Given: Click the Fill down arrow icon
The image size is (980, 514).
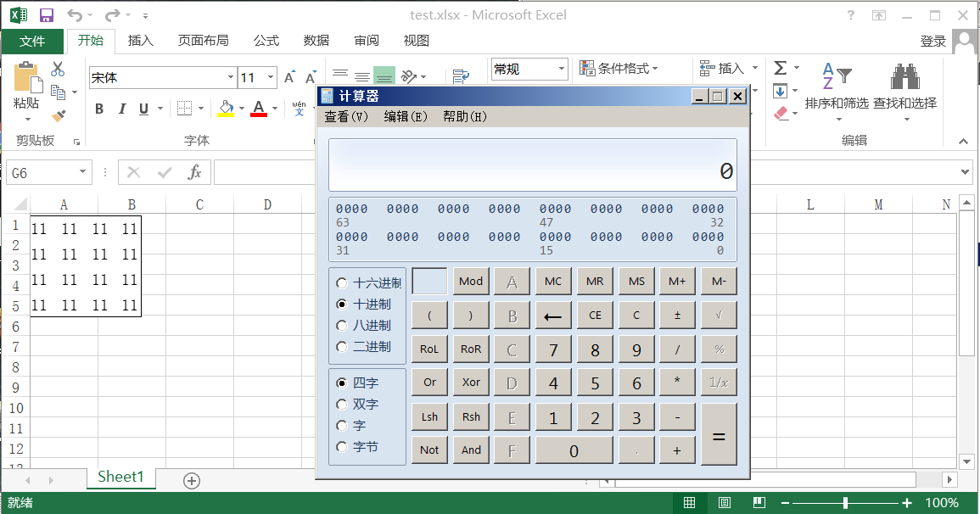Looking at the screenshot, I should tap(780, 92).
